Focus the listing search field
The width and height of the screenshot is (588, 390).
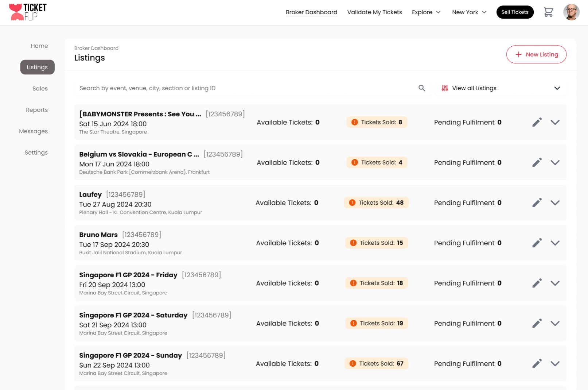pos(253,88)
